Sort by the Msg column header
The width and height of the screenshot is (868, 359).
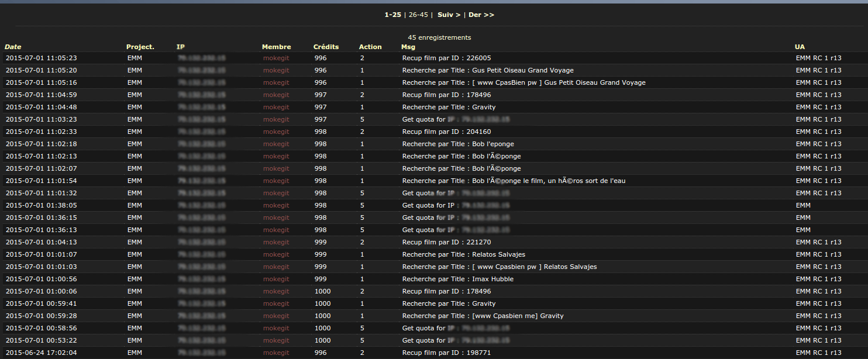408,47
